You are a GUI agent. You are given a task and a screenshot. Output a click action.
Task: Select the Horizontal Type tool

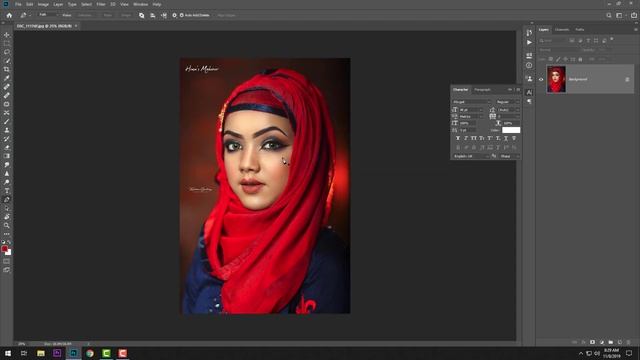7,191
